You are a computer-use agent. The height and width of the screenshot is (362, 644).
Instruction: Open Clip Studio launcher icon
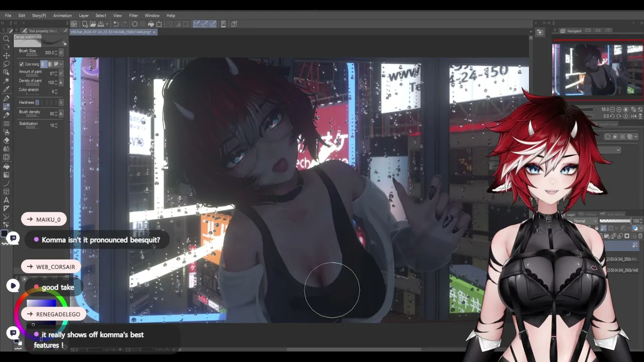(74, 24)
